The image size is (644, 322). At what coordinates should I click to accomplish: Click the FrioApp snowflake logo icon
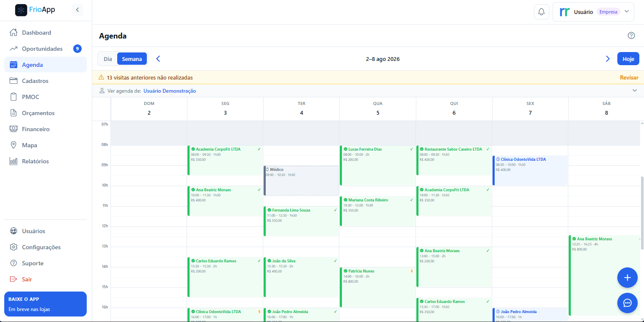tap(21, 10)
